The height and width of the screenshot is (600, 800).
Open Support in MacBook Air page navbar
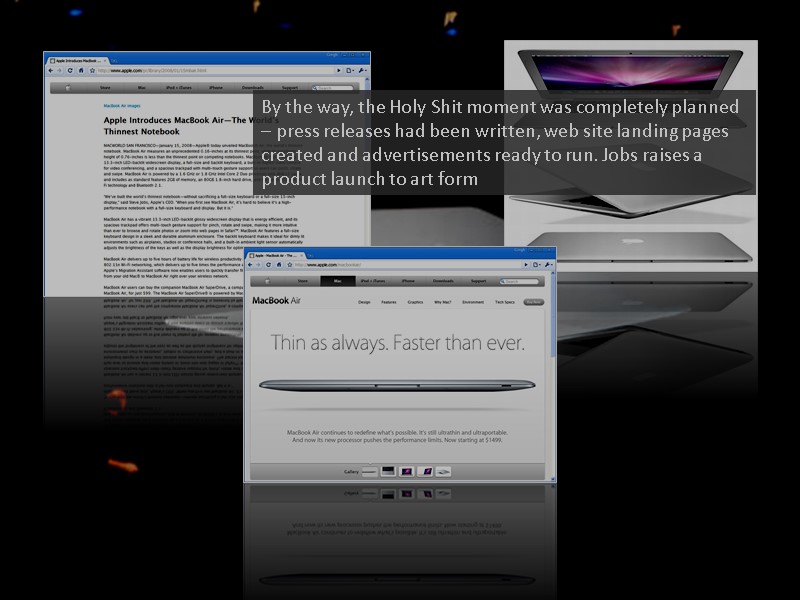point(479,281)
